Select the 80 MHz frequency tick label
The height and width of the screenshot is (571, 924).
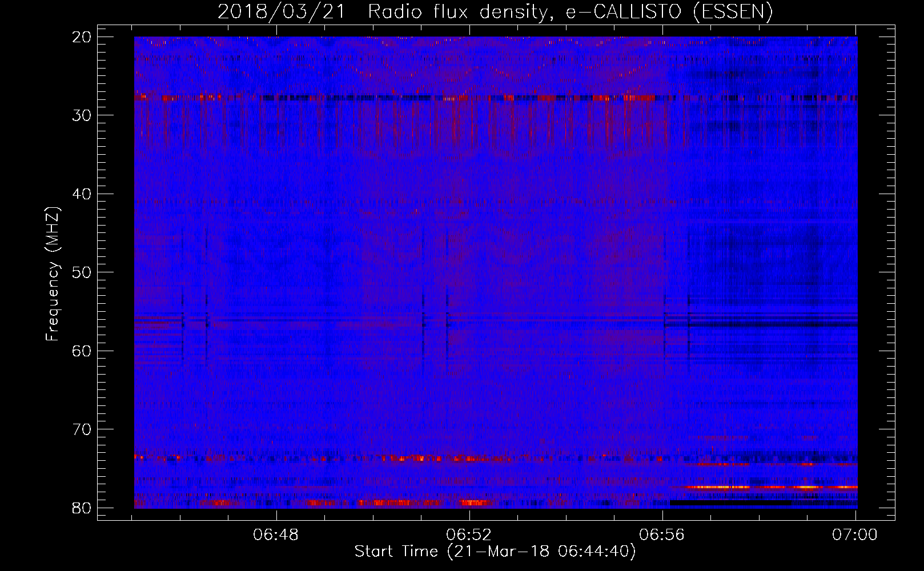click(x=82, y=508)
